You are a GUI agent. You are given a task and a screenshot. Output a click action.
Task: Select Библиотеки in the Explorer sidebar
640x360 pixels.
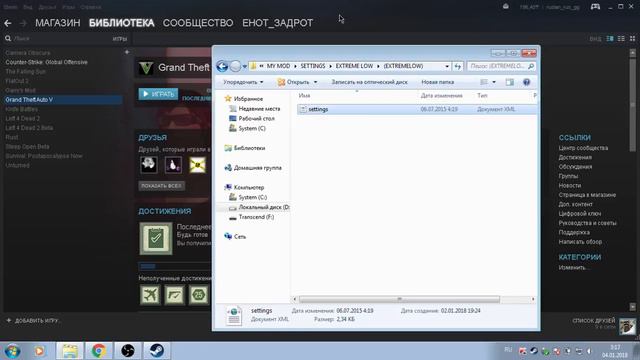[x=245, y=148]
